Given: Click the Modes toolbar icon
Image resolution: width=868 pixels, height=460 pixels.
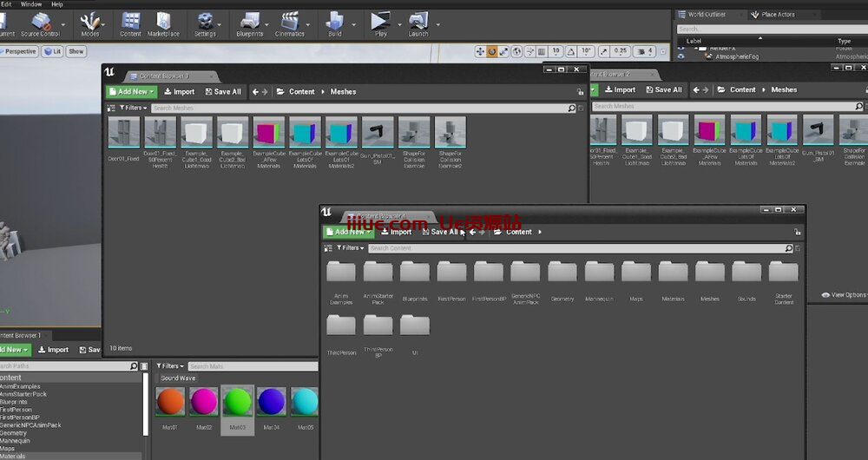Looking at the screenshot, I should click(x=89, y=23).
